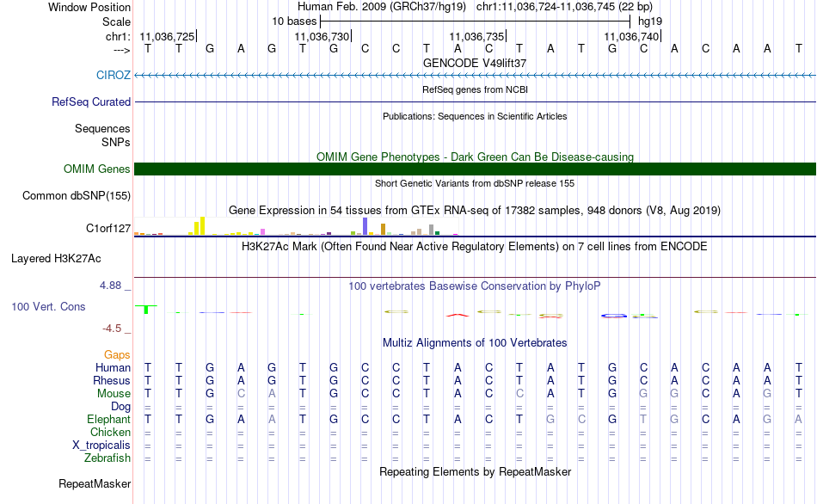
Task: Click the chr1:11,036,724-11,036,745 coordinates text
Action: coord(564,7)
